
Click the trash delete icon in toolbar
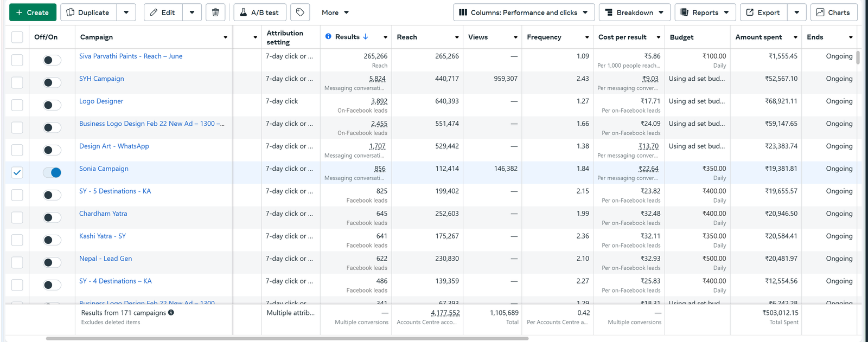click(x=215, y=12)
